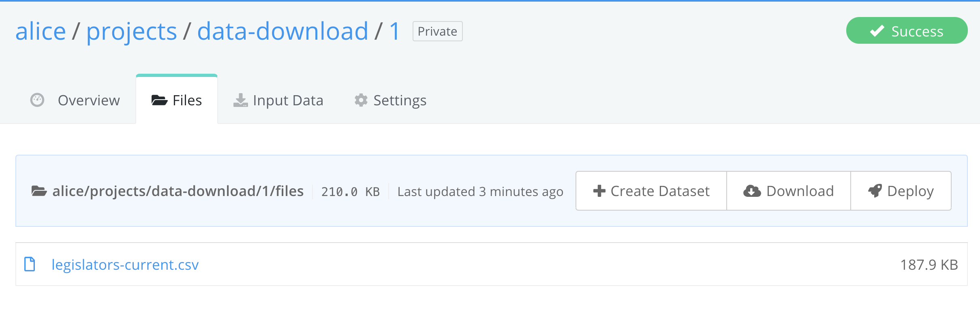
Task: Navigate to alice via breadcrumb
Action: click(x=41, y=30)
